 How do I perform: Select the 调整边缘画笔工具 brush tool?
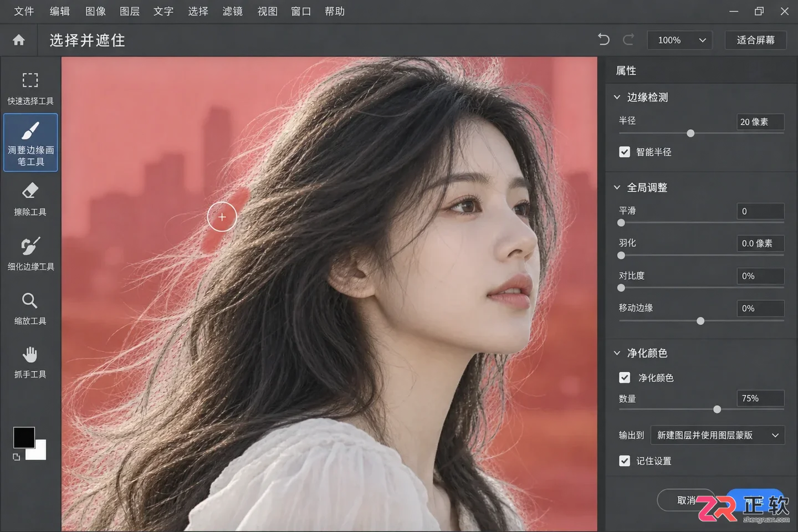(30, 142)
